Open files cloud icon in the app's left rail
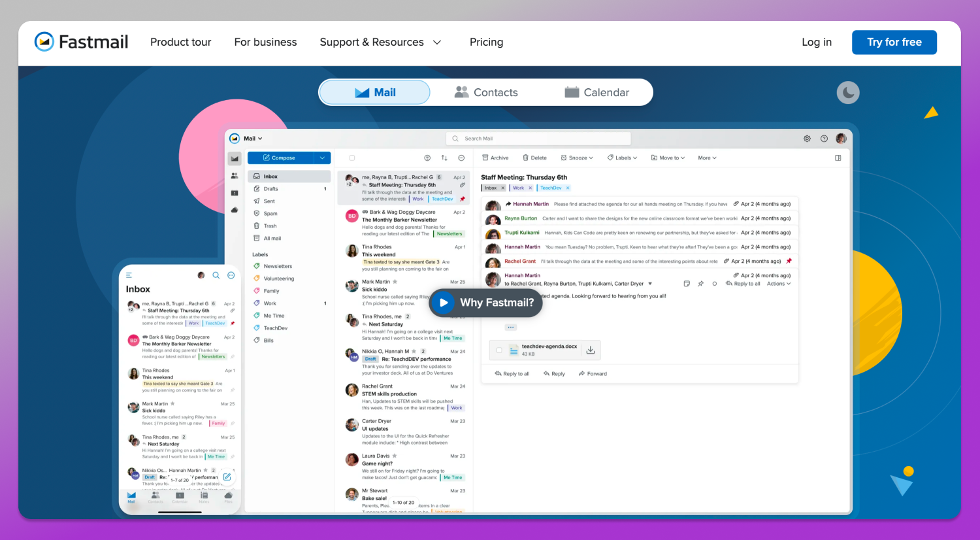Viewport: 980px width, 540px height. tap(235, 210)
